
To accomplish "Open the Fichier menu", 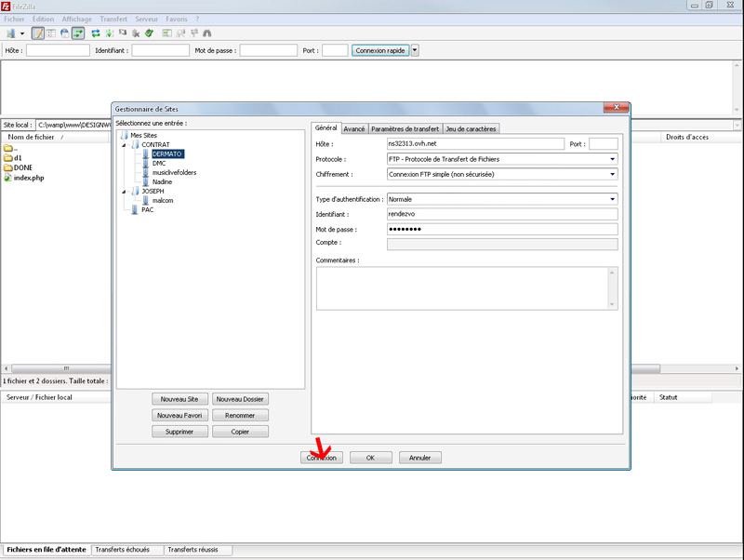I will (x=14, y=19).
